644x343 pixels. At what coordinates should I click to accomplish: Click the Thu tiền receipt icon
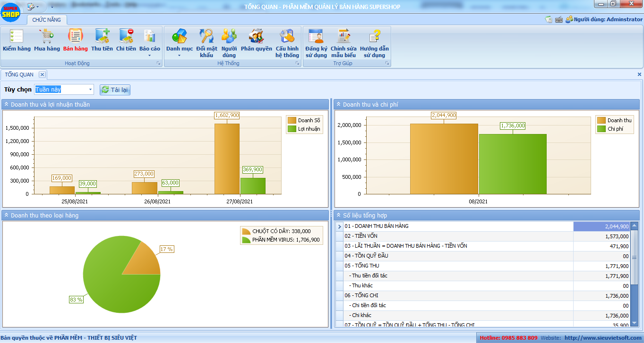tap(102, 36)
